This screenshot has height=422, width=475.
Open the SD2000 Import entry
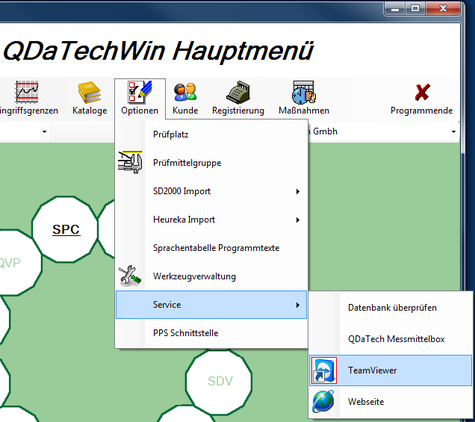(x=211, y=191)
